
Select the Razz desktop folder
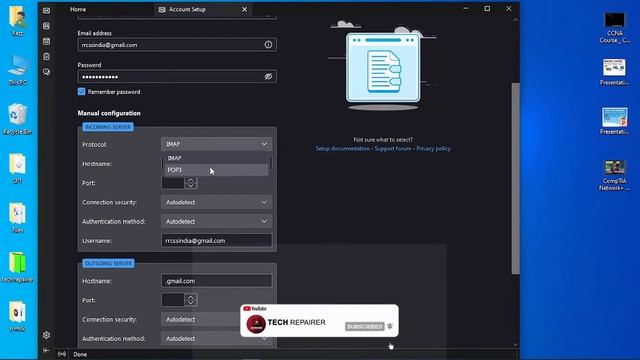[18, 21]
